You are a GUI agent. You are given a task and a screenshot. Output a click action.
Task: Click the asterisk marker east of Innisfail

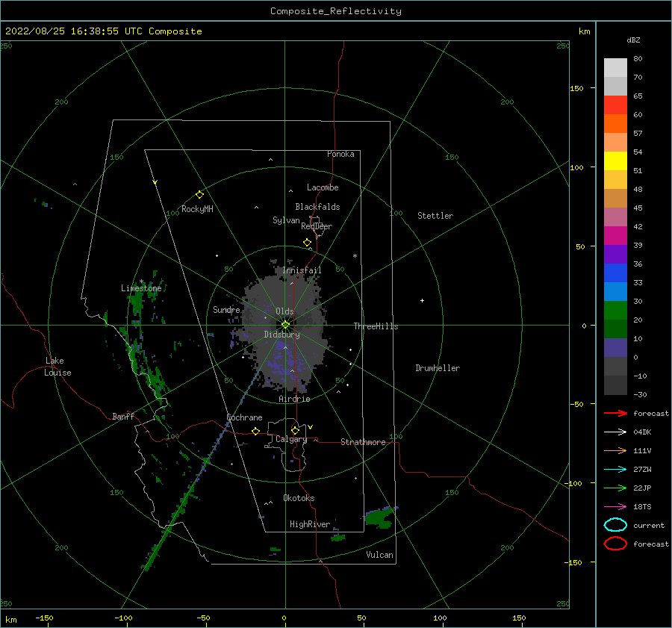(x=355, y=256)
